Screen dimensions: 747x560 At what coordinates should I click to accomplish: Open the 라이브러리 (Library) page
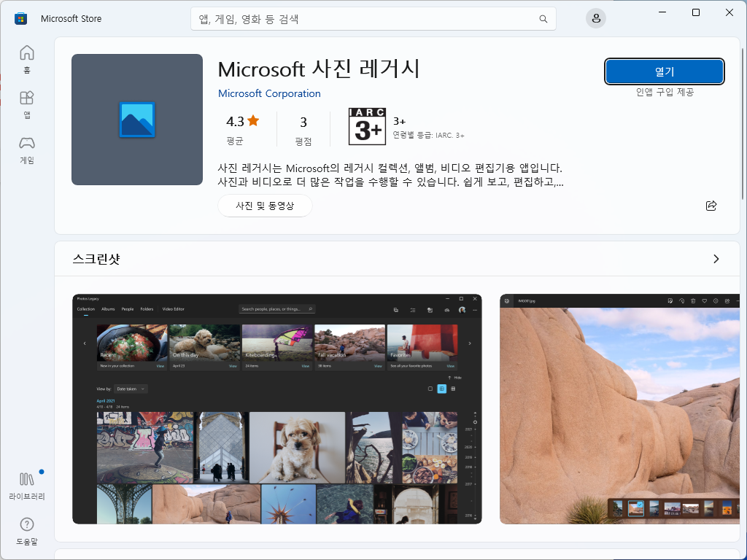[x=27, y=486]
